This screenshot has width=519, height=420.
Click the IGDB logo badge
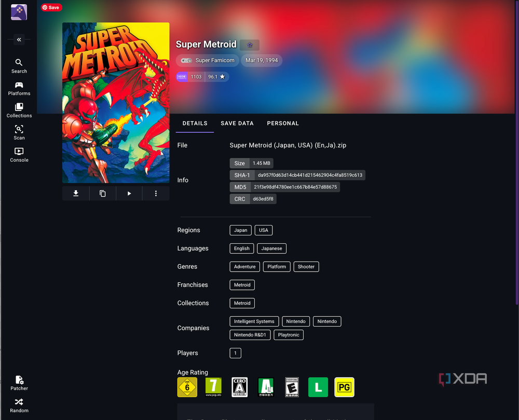[182, 77]
